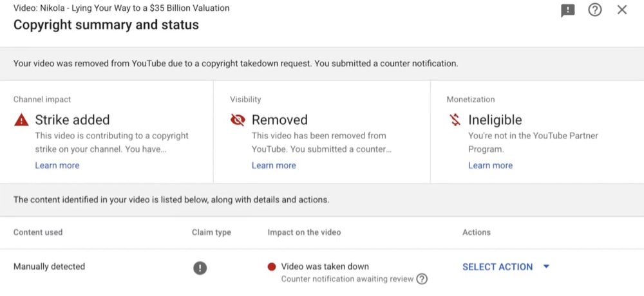Click the Claim type column header
This screenshot has width=644, height=296.
click(x=211, y=232)
